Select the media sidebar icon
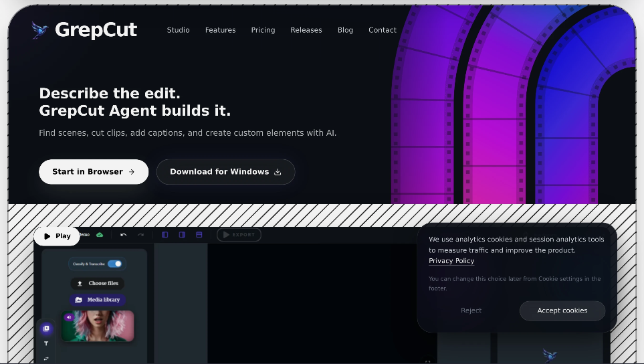Image resolution: width=644 pixels, height=364 pixels. [46, 329]
